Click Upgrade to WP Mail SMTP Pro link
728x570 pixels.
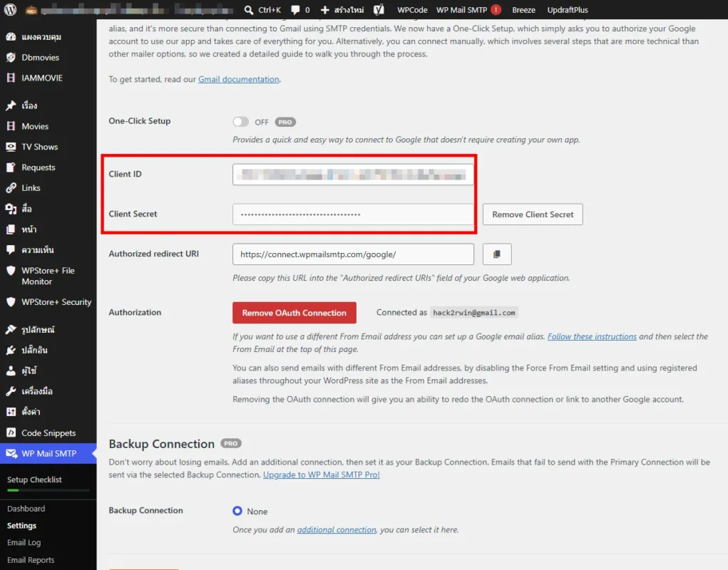click(x=322, y=475)
